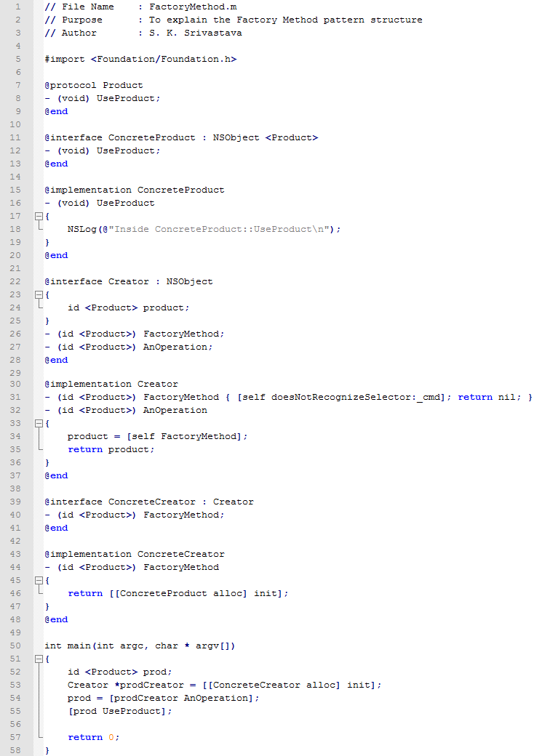
Task: Click 'ConcreteCreator : Creator' on line 39
Action: pyautogui.click(x=181, y=502)
